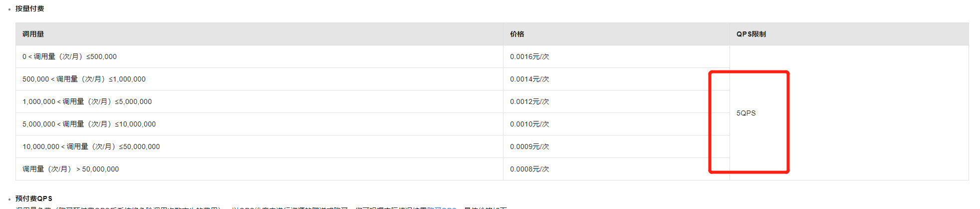Open the blue 购买QPS link

(x=442, y=207)
